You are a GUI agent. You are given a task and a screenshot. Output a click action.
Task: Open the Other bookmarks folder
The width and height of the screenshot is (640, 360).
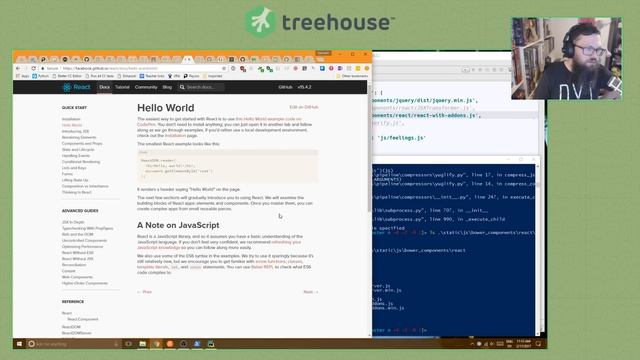352,76
